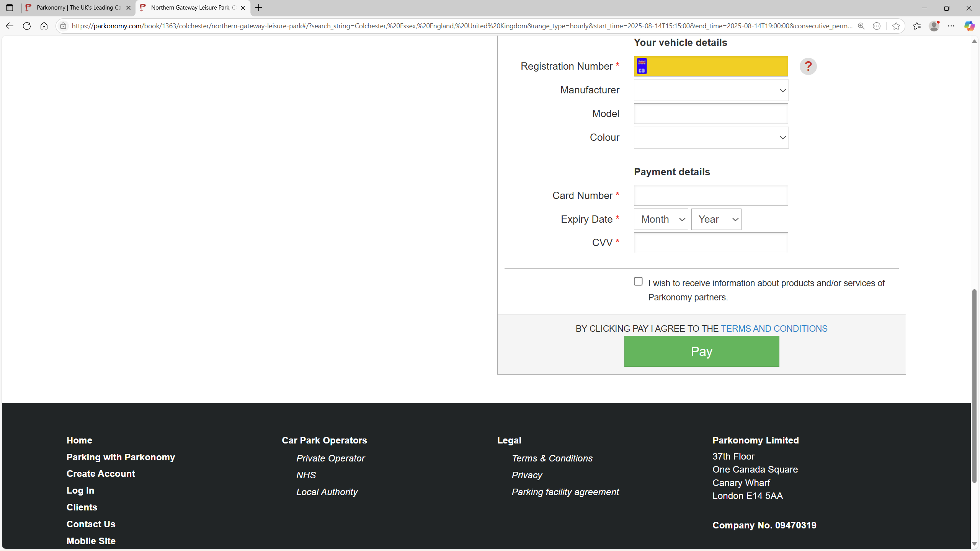Click the green Pay button
Image resolution: width=980 pixels, height=551 pixels.
pyautogui.click(x=701, y=351)
